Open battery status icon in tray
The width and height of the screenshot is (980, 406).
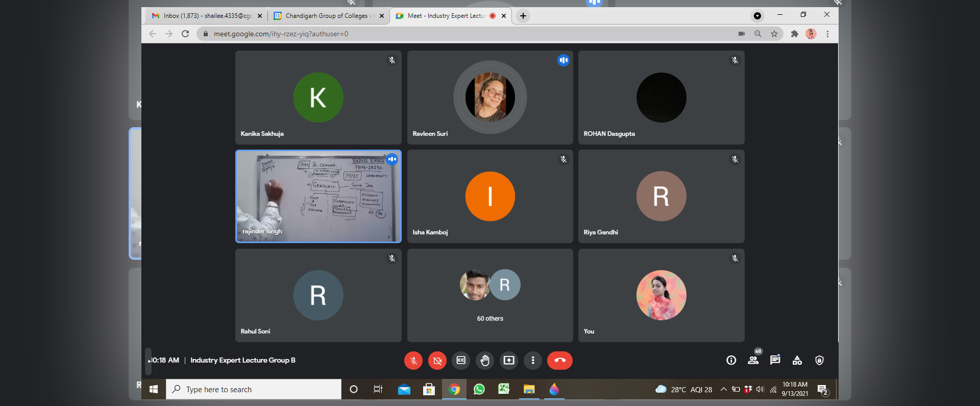[736, 389]
